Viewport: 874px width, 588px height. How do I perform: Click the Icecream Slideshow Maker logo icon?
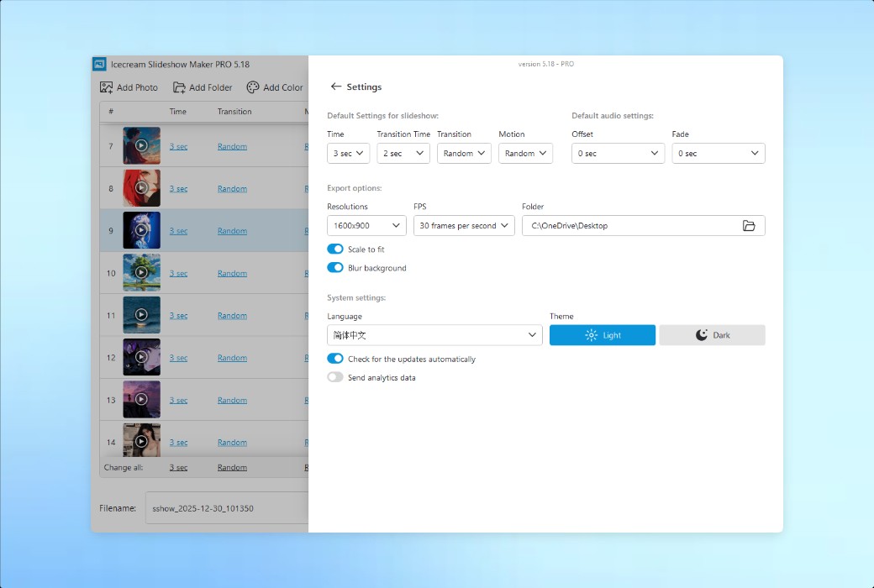(100, 64)
